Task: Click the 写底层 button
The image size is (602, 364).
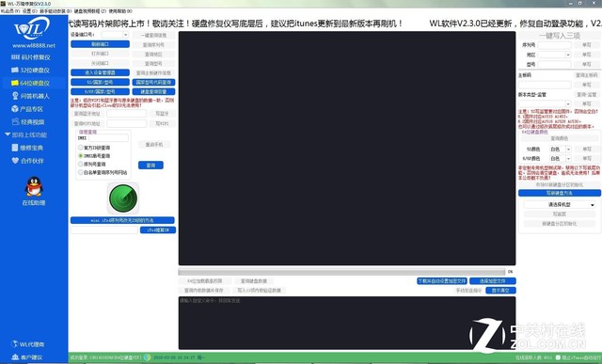Action: (560, 214)
